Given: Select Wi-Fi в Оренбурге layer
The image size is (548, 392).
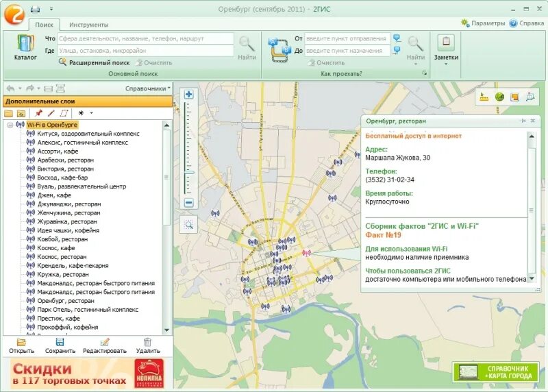Looking at the screenshot, I should click(x=52, y=125).
